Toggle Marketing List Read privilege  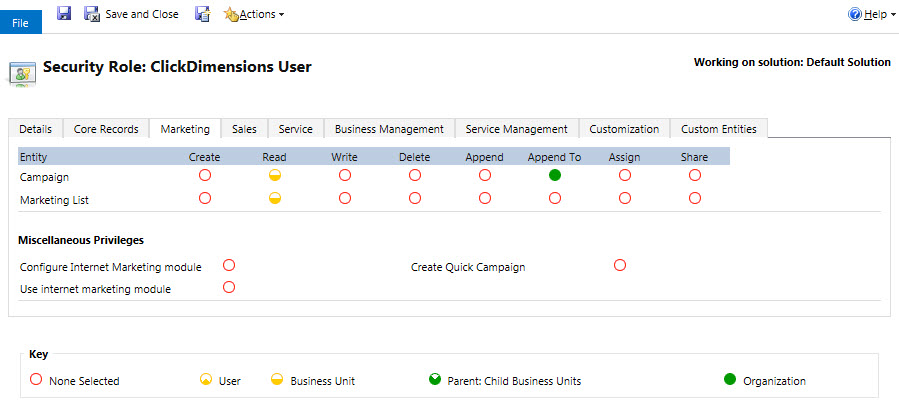(x=275, y=199)
